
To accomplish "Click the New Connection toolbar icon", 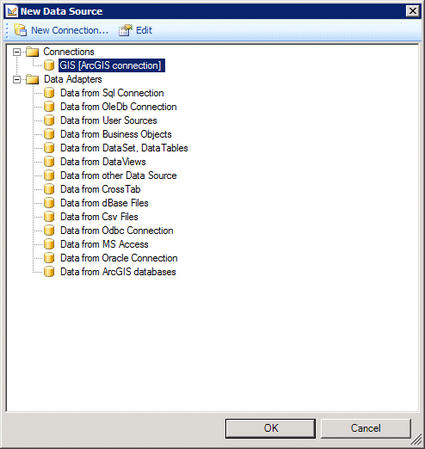I will 20,30.
